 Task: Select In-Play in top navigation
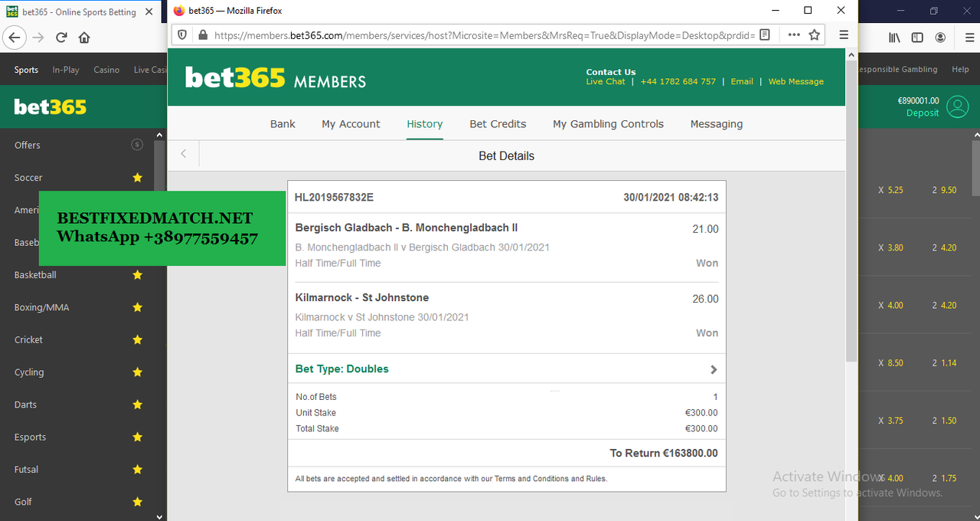point(66,70)
